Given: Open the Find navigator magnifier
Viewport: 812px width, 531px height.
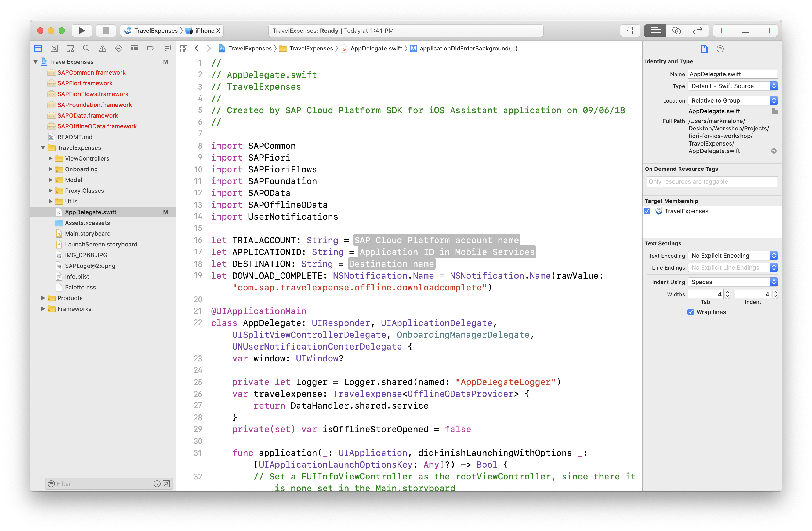Looking at the screenshot, I should 86,48.
